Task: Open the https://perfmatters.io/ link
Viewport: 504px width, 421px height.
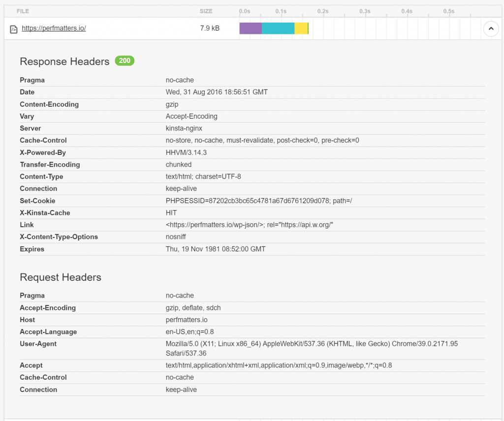Action: point(54,29)
